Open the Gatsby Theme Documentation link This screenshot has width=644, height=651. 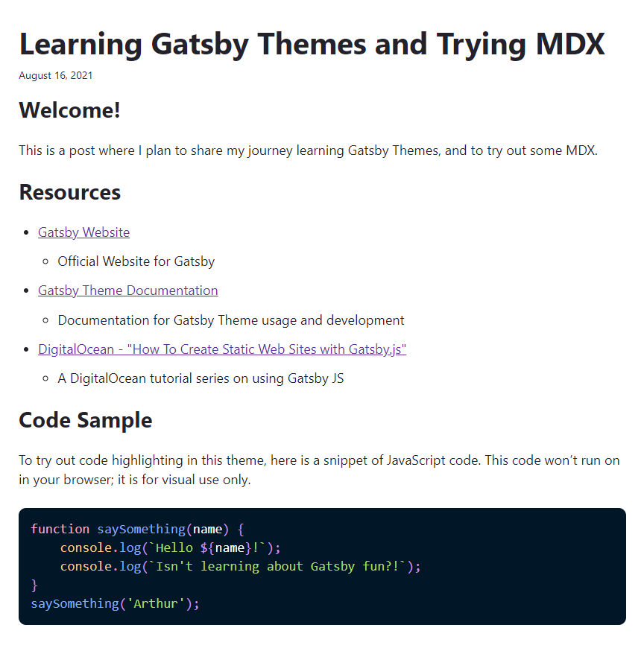(128, 290)
